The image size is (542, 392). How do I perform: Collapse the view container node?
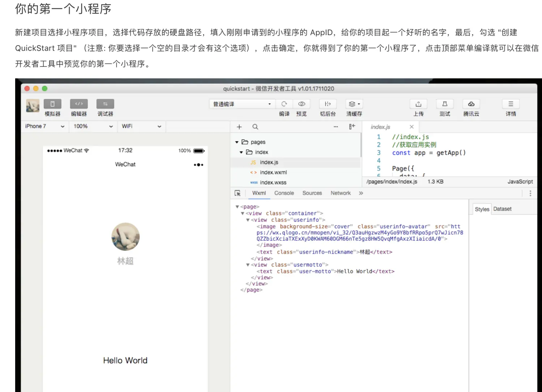[242, 214]
